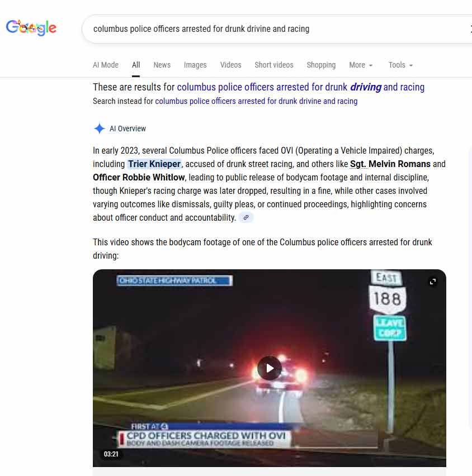This screenshot has width=472, height=476.
Task: Play the CPD officers OVI video
Action: pos(270,368)
